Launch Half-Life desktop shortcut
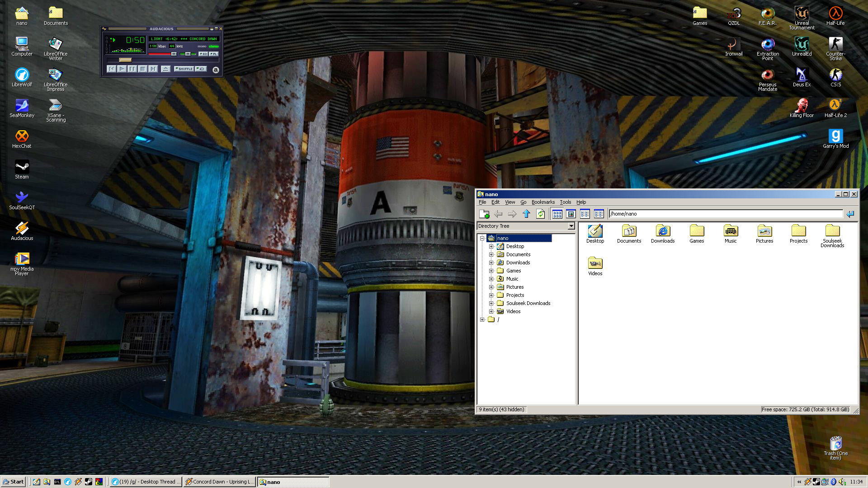Screen dimensions: 868x488 (x=835, y=16)
